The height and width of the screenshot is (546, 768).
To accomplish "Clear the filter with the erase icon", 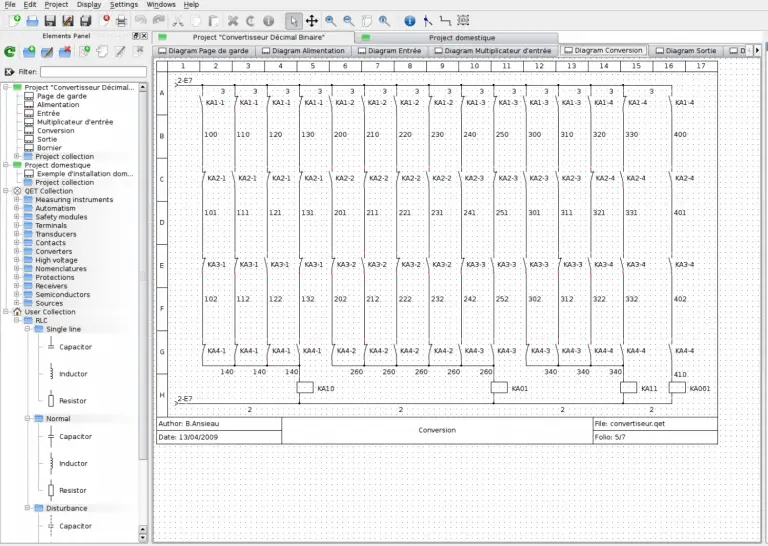I will 10,71.
